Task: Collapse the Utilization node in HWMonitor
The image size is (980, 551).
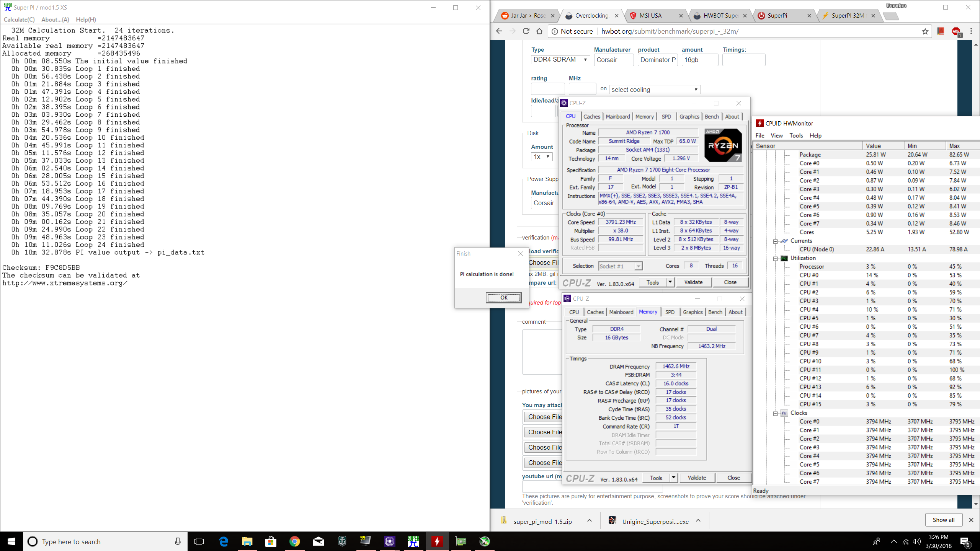Action: tap(775, 258)
